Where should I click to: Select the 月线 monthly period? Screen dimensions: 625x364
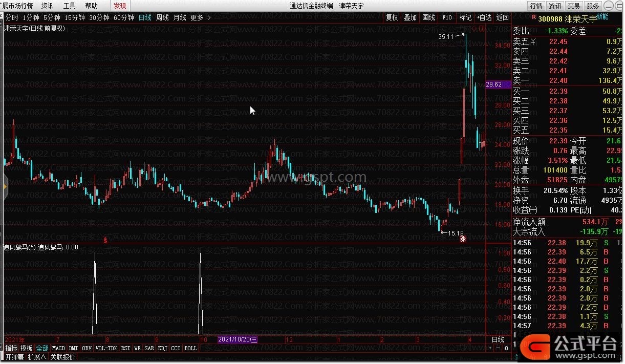(180, 17)
